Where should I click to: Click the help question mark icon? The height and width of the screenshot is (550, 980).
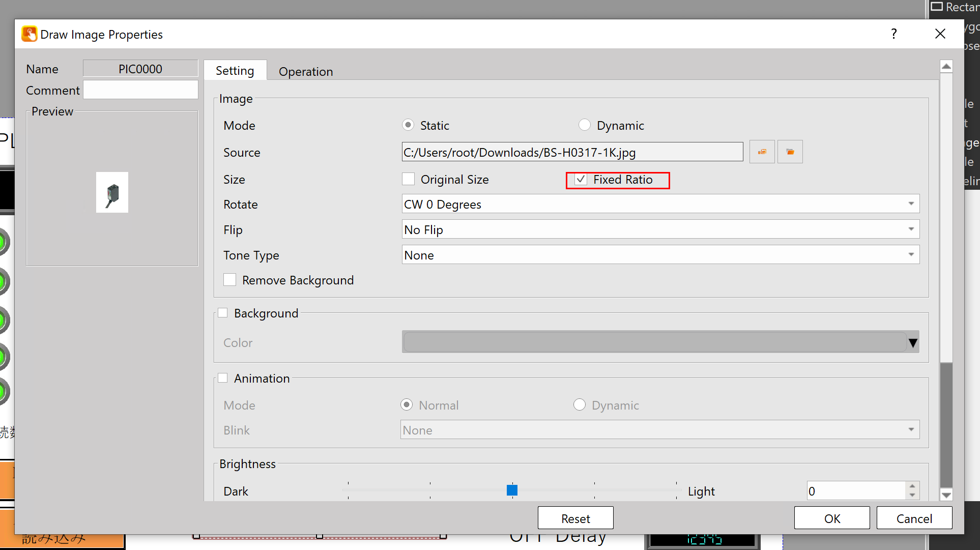[x=893, y=34]
